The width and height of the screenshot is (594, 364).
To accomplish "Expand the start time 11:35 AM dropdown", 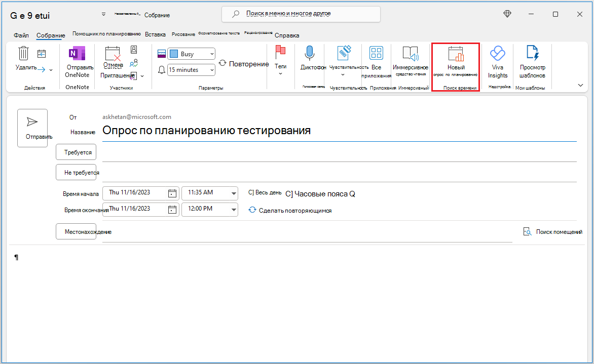I will point(234,193).
